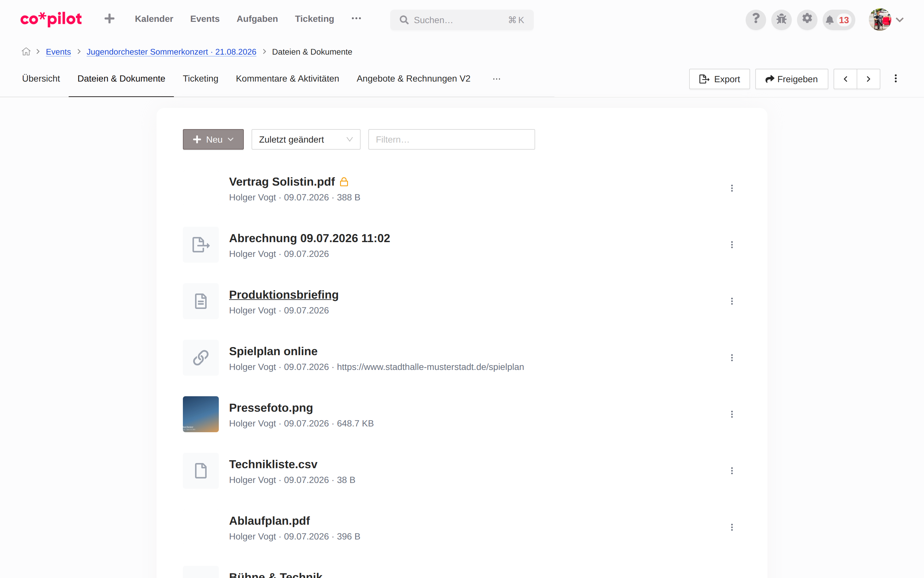Viewport: 924px width, 578px height.
Task: Click the Freigeben button
Action: tap(791, 79)
